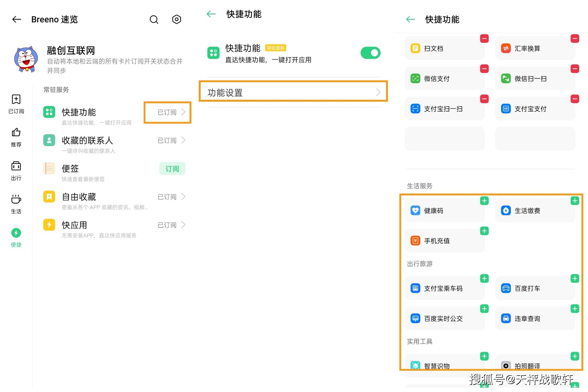The image size is (588, 392).
Task: Remove 微信扫一扫 shortcut with minus badge
Action: (575, 69)
